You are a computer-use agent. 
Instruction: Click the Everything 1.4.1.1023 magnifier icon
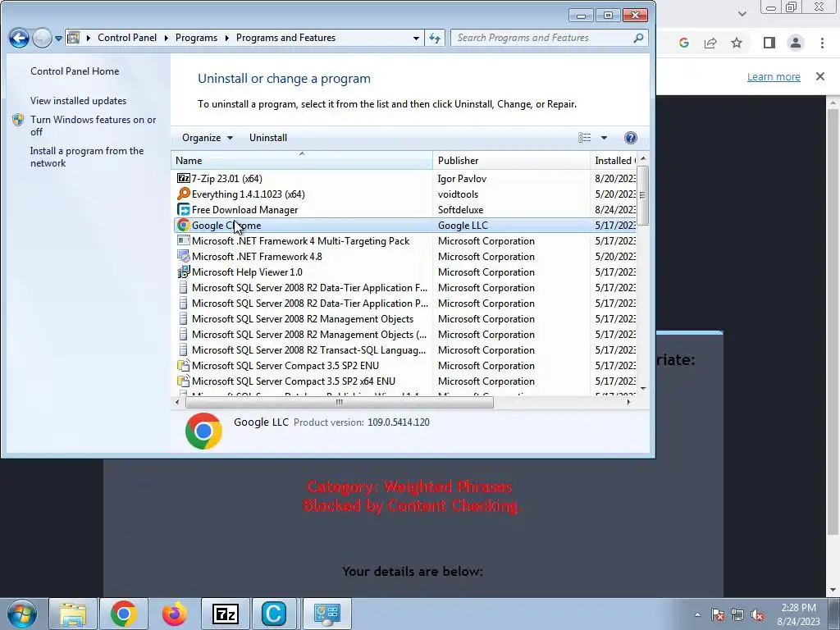[183, 194]
